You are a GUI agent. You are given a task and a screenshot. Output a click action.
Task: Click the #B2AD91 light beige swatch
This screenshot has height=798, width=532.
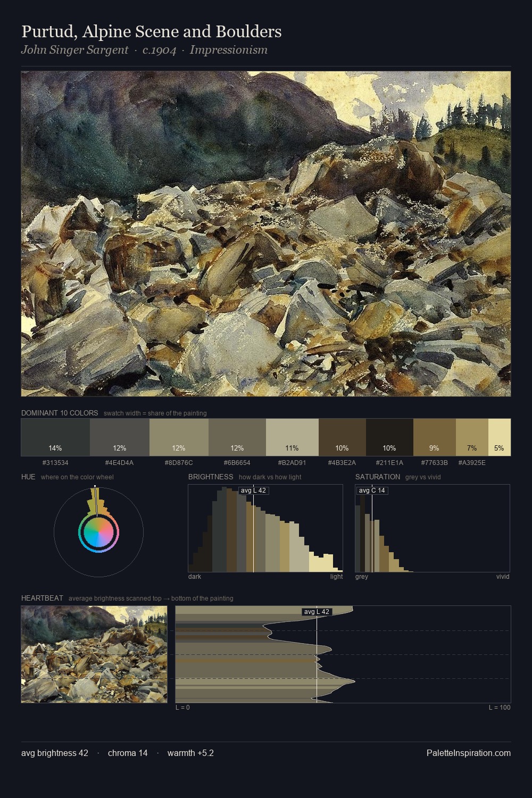[292, 437]
